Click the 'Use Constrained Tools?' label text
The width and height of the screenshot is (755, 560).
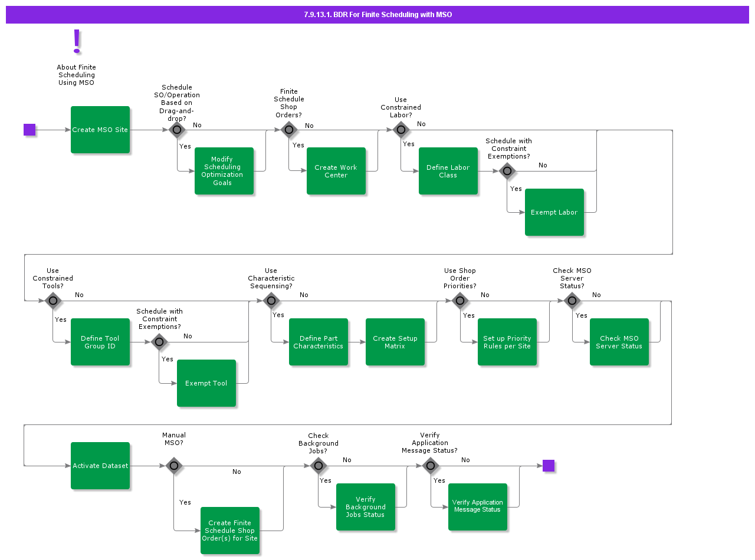pyautogui.click(x=53, y=278)
